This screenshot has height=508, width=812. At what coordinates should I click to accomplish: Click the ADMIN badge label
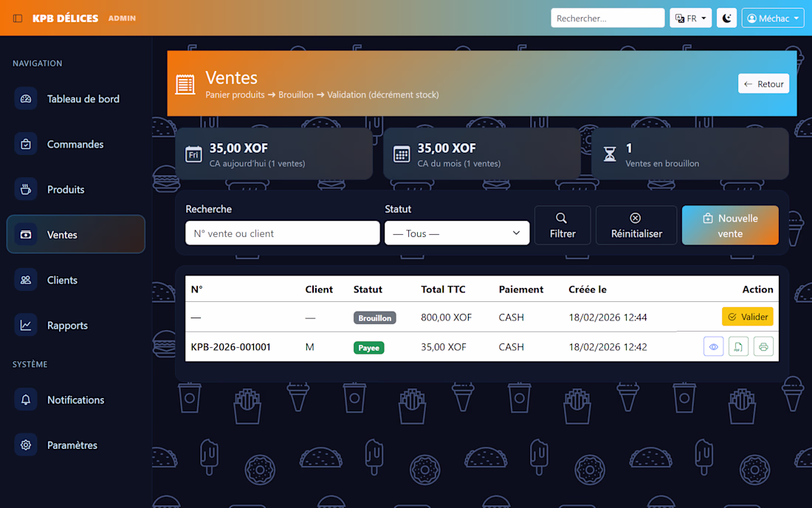point(122,18)
